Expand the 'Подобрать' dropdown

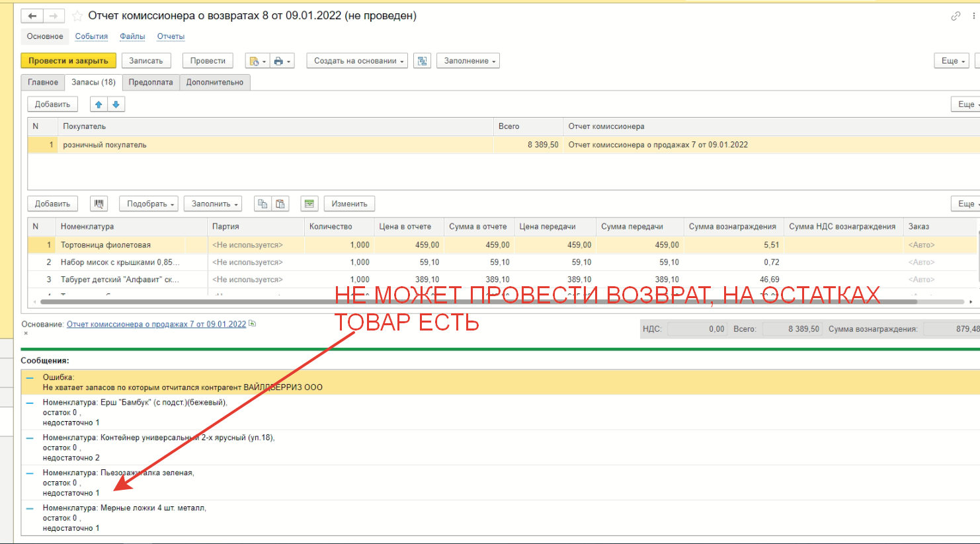pyautogui.click(x=150, y=204)
